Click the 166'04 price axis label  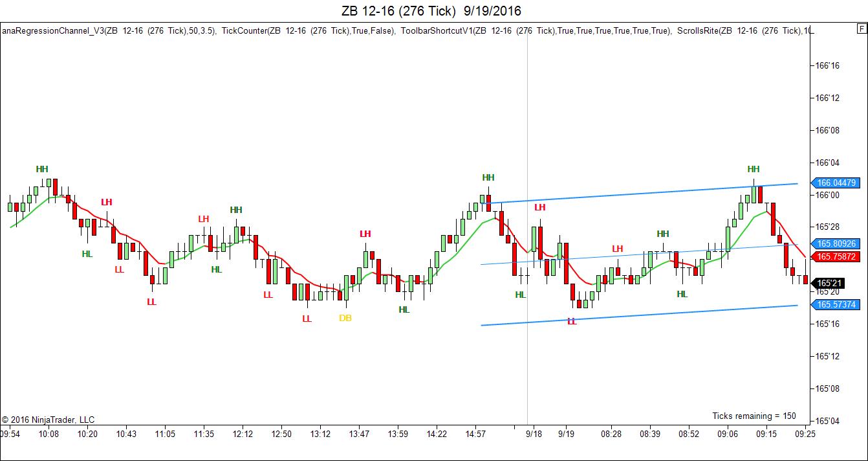point(828,163)
